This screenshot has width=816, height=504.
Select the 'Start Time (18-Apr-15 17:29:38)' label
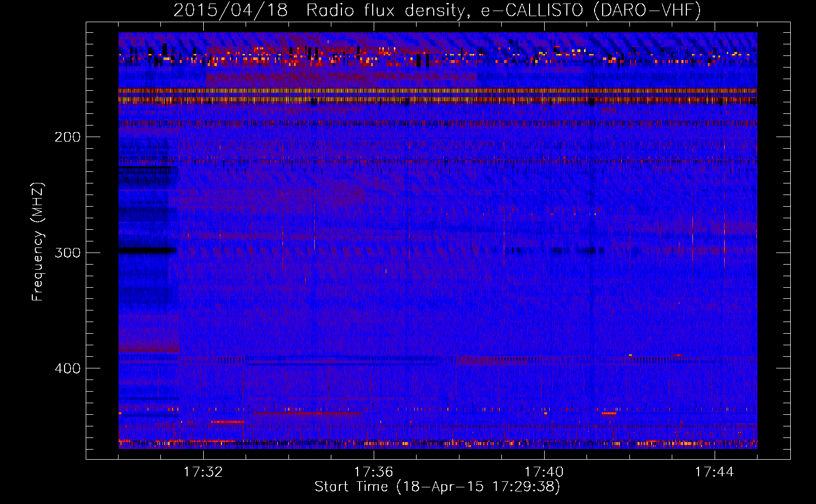pyautogui.click(x=437, y=487)
